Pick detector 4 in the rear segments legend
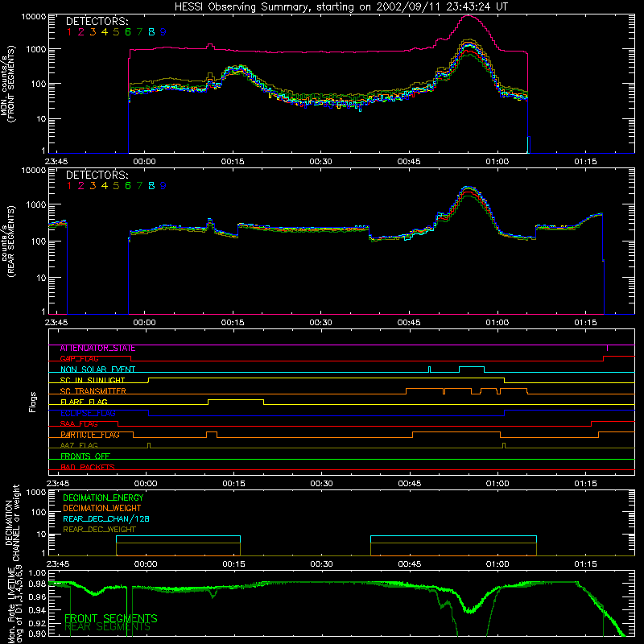Screen dimensions: 644x644 [x=105, y=186]
